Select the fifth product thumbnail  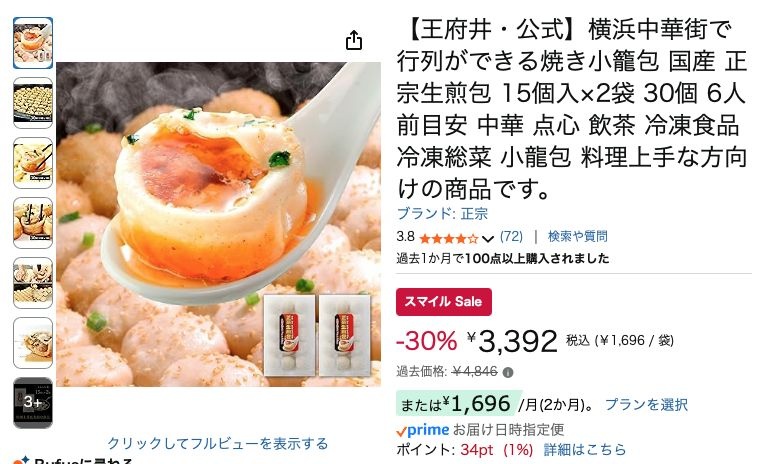33,283
